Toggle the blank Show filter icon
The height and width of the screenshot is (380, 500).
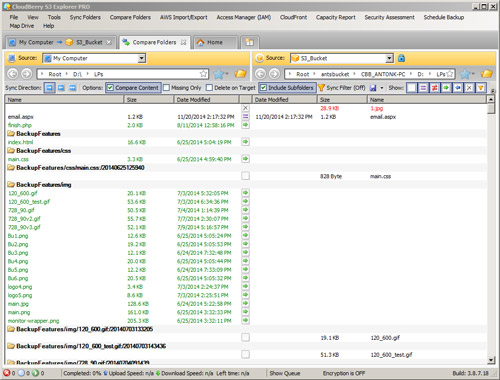tap(412, 88)
